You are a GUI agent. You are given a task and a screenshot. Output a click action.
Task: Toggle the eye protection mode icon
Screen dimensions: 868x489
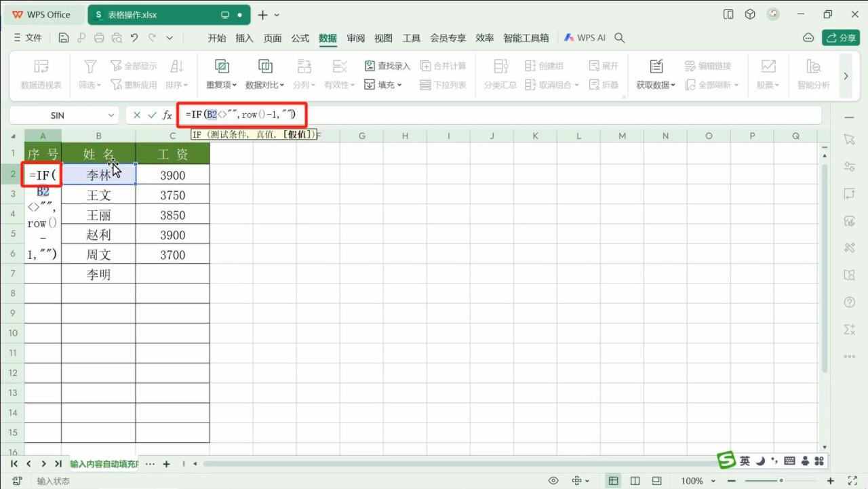(x=553, y=481)
